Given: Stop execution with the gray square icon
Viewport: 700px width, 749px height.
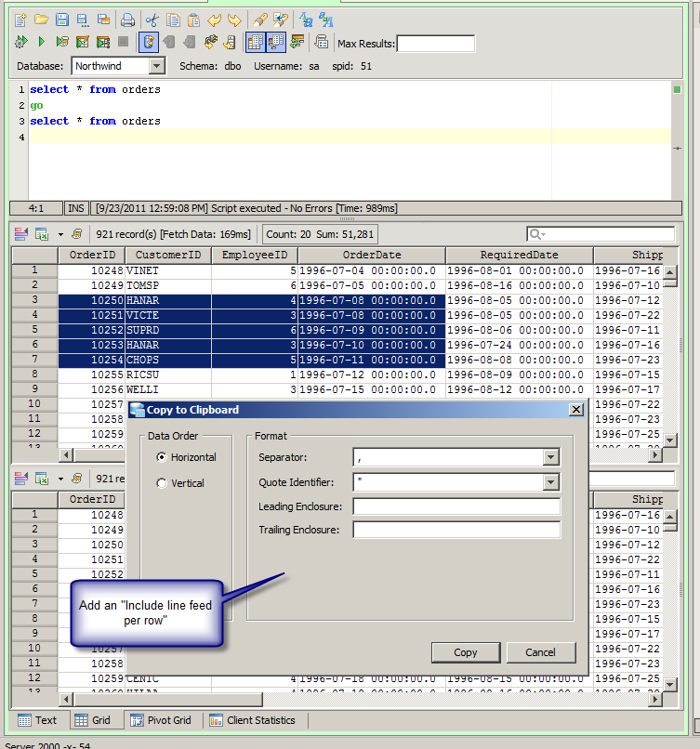Looking at the screenshot, I should click(124, 42).
